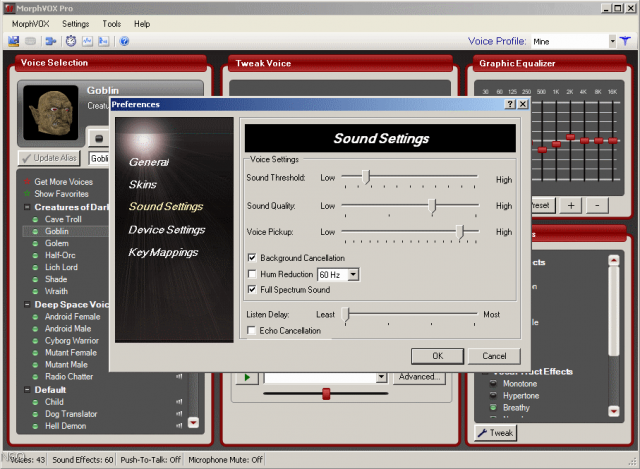Open the Help menu
The width and height of the screenshot is (640, 469).
(142, 24)
